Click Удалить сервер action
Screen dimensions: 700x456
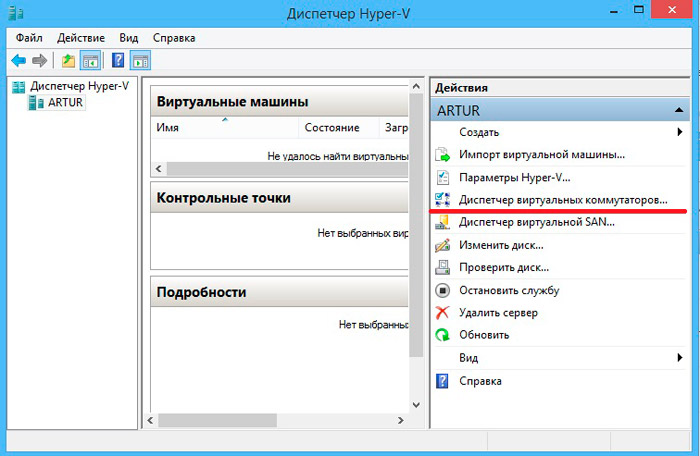tap(498, 313)
